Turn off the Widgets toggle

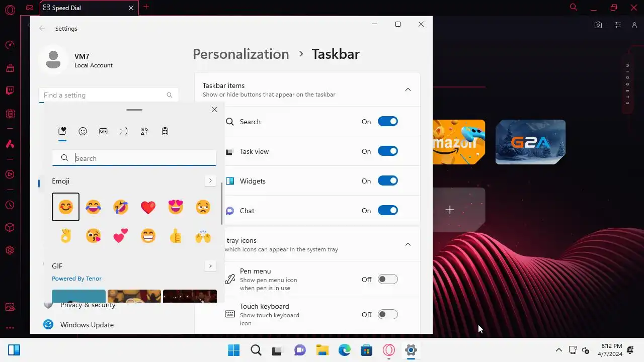point(387,180)
